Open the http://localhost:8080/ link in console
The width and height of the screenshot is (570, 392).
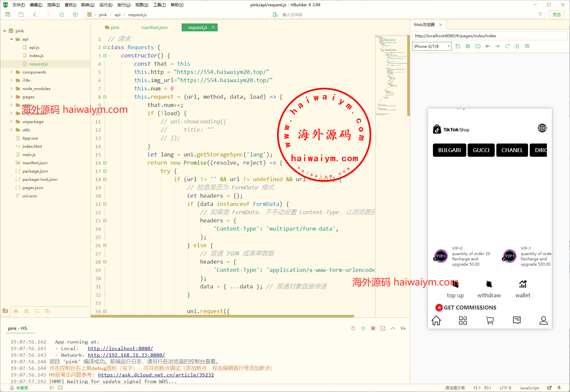[x=120, y=348]
